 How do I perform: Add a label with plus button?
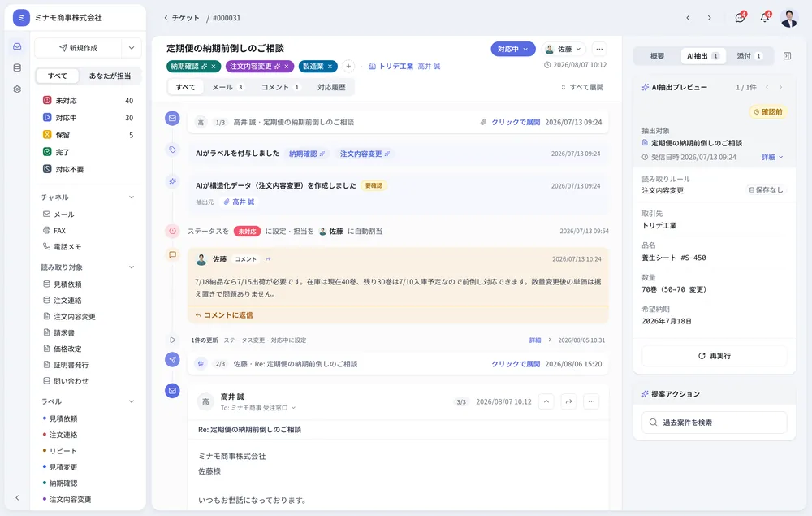pos(348,67)
